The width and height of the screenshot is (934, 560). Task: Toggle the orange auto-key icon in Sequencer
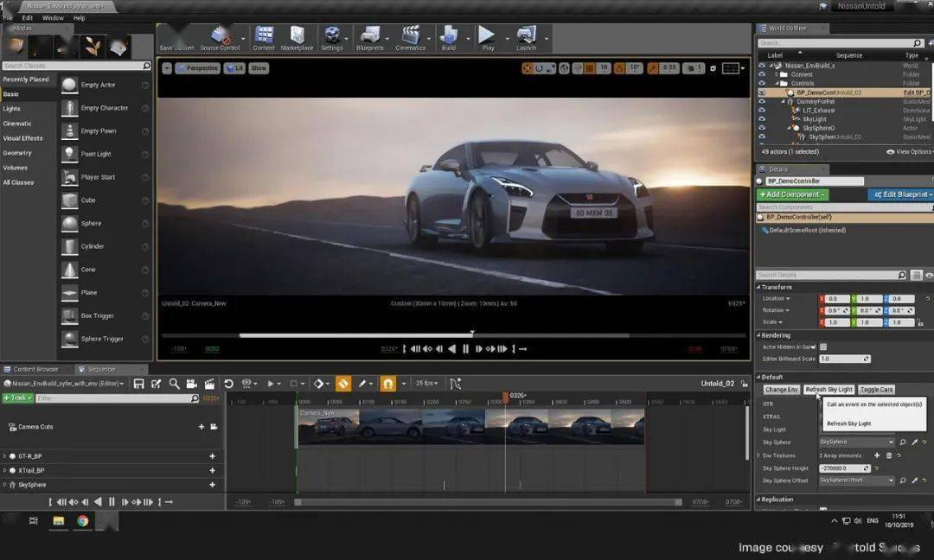[343, 384]
